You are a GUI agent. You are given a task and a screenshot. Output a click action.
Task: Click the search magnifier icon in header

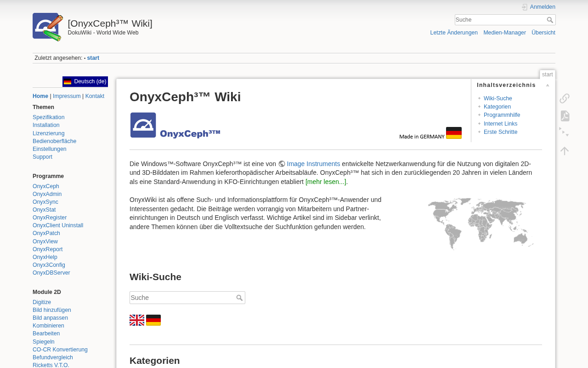pos(550,20)
